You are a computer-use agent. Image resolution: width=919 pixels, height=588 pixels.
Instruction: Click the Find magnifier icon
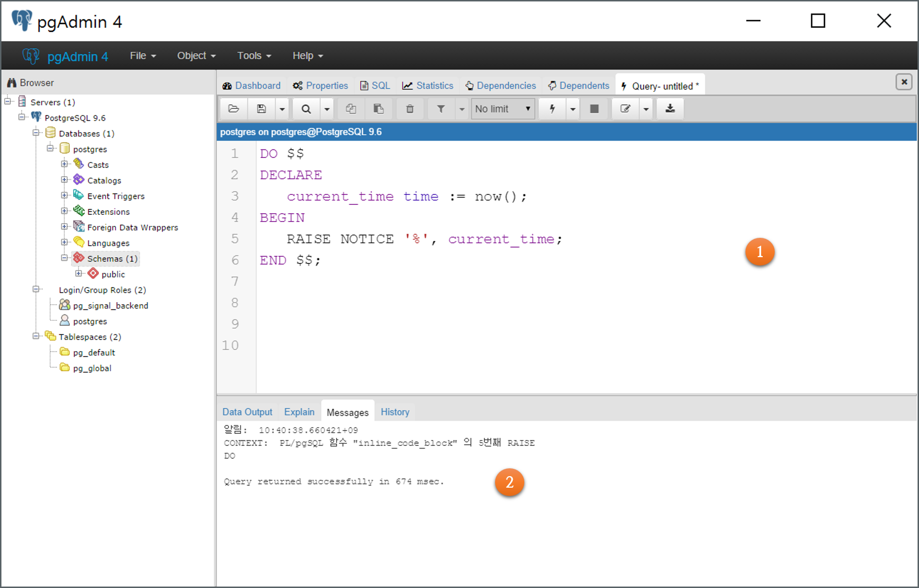click(306, 109)
